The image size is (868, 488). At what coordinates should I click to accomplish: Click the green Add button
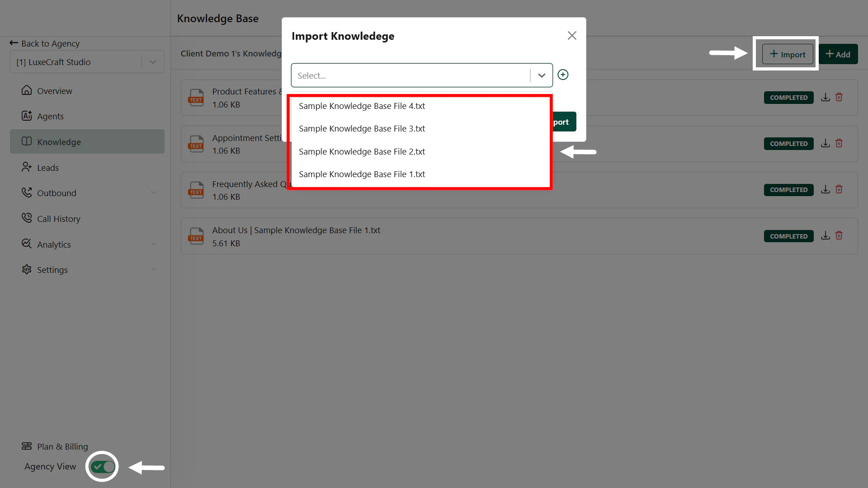(838, 54)
